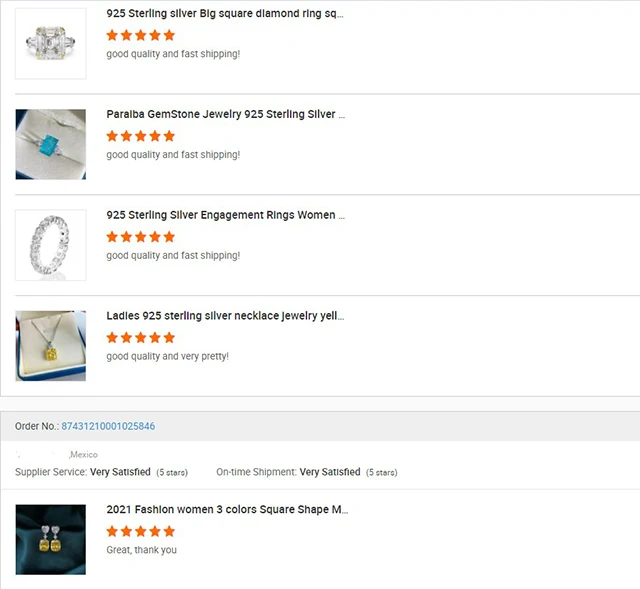Image resolution: width=640 pixels, height=589 pixels.
Task: Click the 'Great, thank you' review comment
Action: [141, 550]
